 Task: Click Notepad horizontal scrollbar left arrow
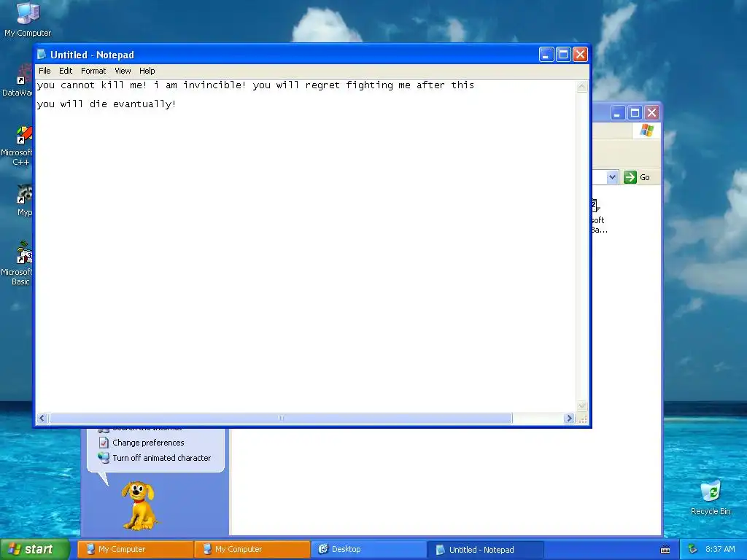[42, 418]
